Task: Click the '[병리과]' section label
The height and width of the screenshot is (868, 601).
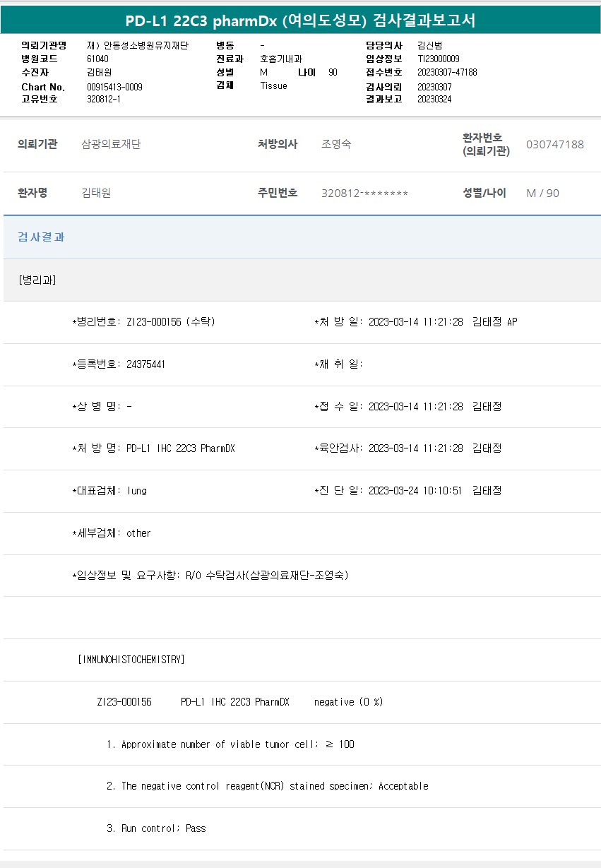Action: pyautogui.click(x=37, y=280)
